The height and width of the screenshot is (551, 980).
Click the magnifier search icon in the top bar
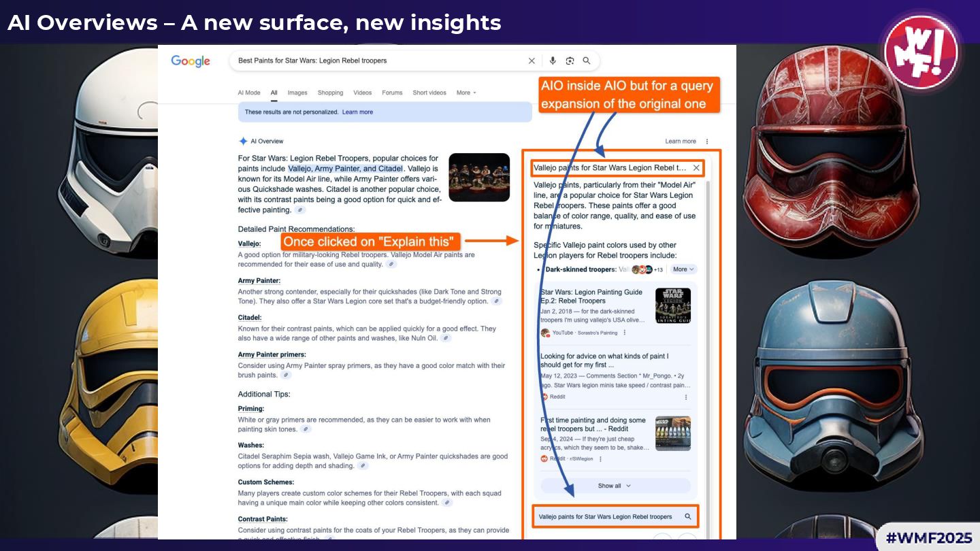(587, 61)
